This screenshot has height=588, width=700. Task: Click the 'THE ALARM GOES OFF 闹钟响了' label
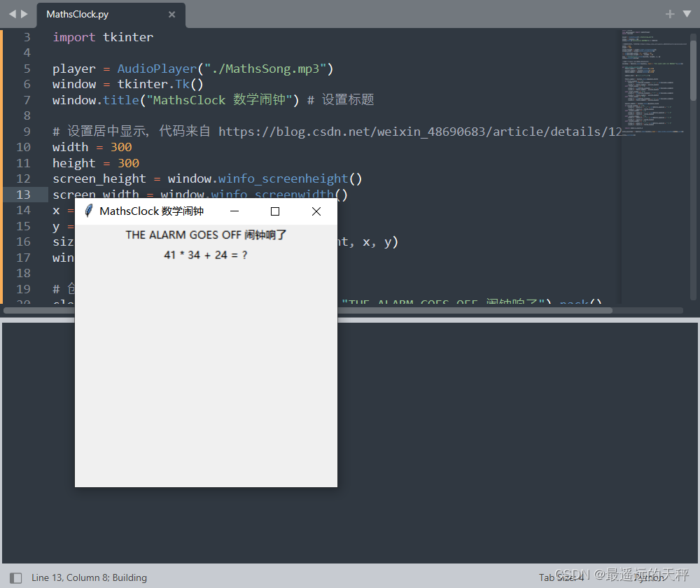[205, 234]
